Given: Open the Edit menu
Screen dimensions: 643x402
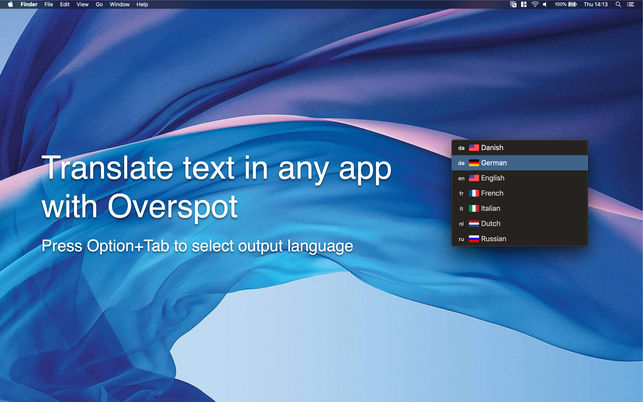Looking at the screenshot, I should click(64, 5).
